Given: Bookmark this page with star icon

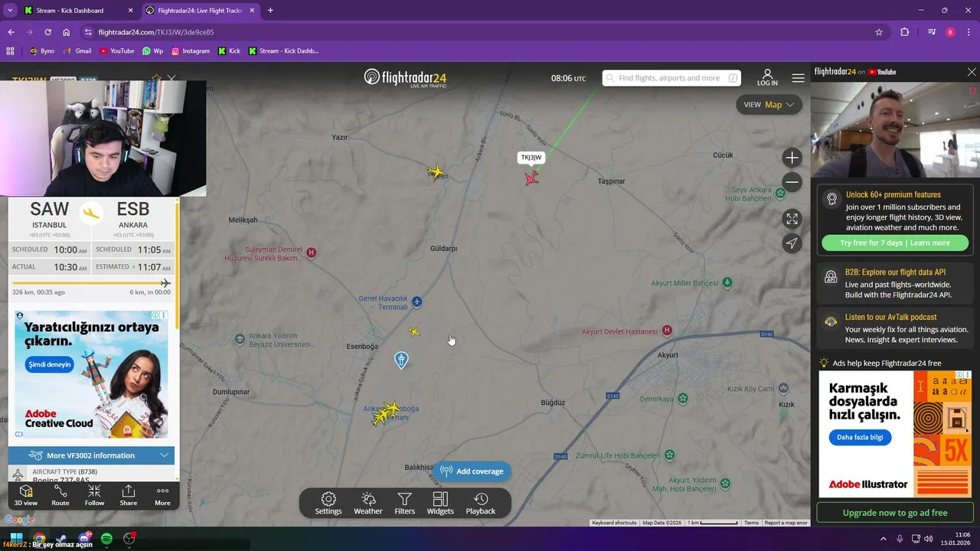Looking at the screenshot, I should (879, 32).
